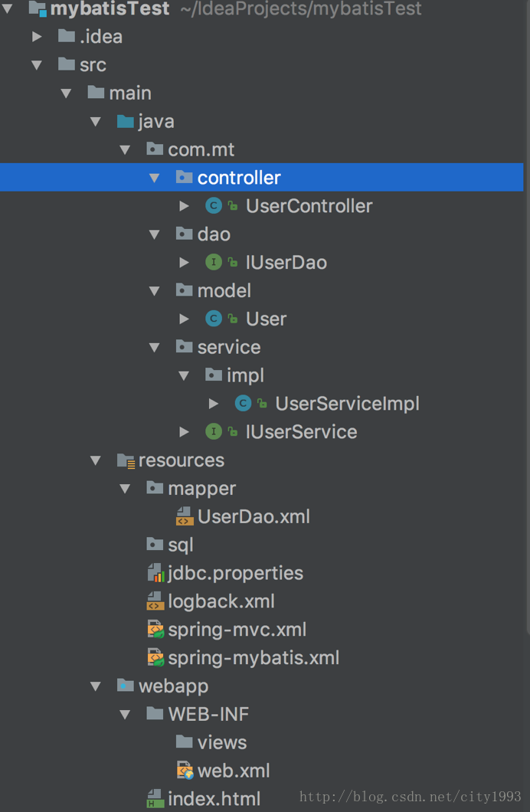Select the spring-mybatis.xml file name
This screenshot has height=812, width=530.
coord(254,658)
